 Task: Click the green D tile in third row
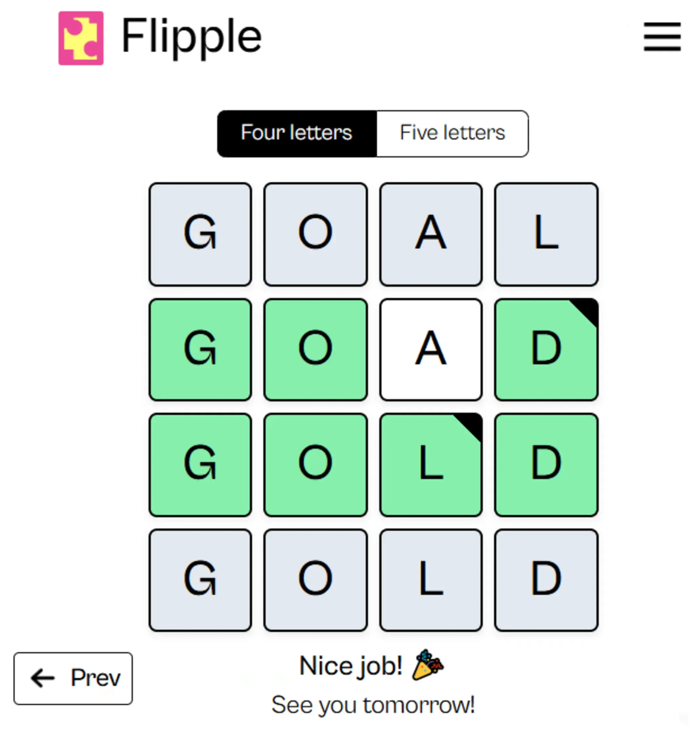click(546, 465)
